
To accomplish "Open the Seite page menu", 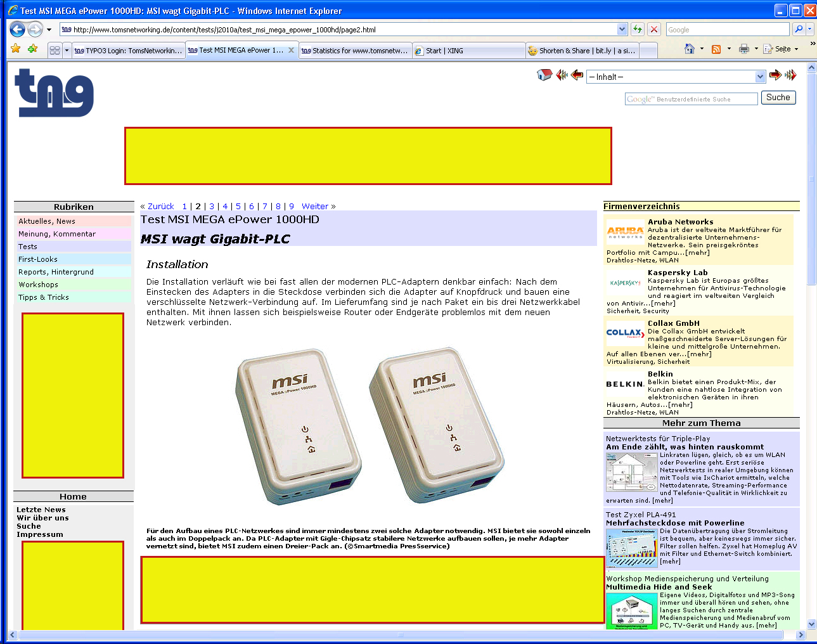I will 781,49.
